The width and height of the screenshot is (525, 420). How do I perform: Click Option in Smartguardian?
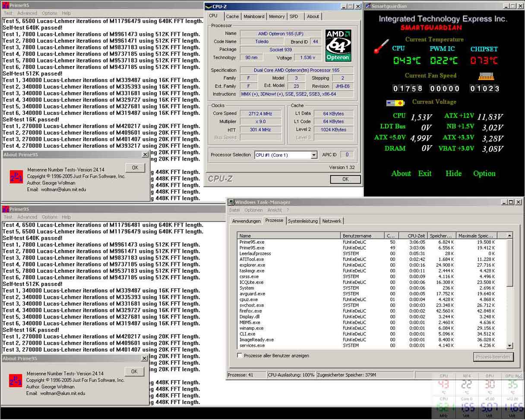click(x=484, y=174)
